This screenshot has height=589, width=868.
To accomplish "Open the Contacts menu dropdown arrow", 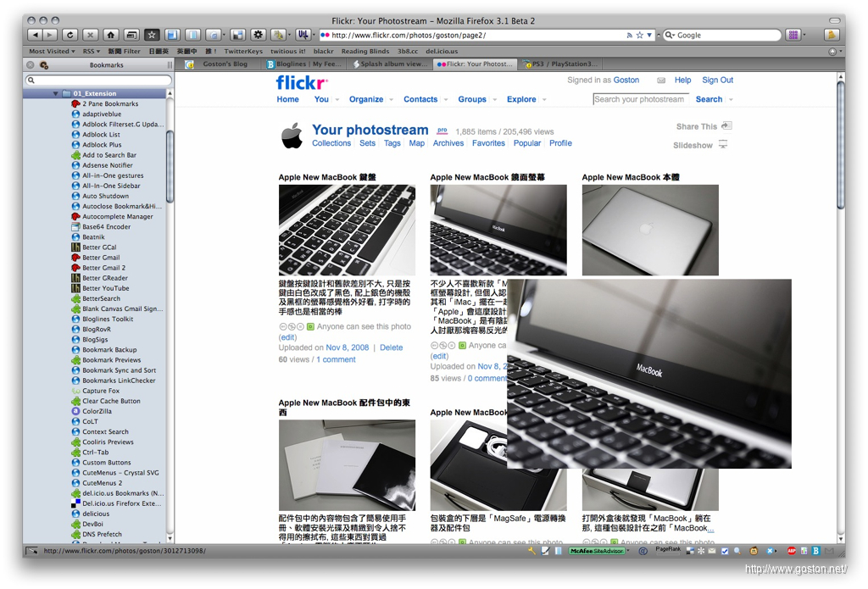I will point(446,100).
